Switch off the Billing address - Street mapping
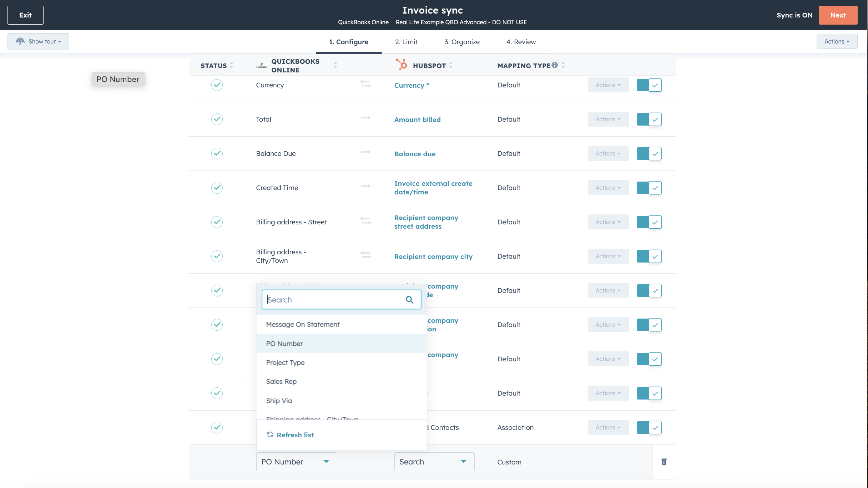868x488 pixels. coord(649,222)
